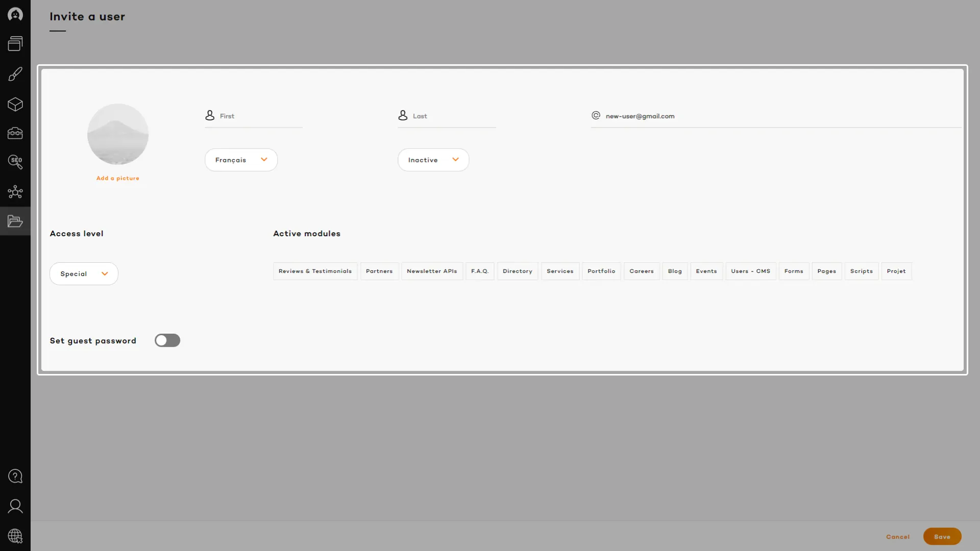Image resolution: width=980 pixels, height=551 pixels.
Task: Open the help question mark icon
Action: point(15,476)
